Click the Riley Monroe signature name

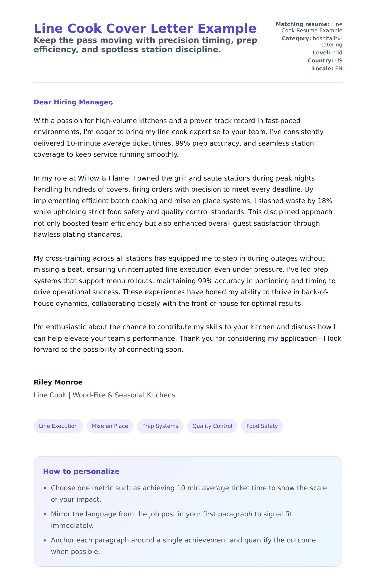[x=58, y=382]
